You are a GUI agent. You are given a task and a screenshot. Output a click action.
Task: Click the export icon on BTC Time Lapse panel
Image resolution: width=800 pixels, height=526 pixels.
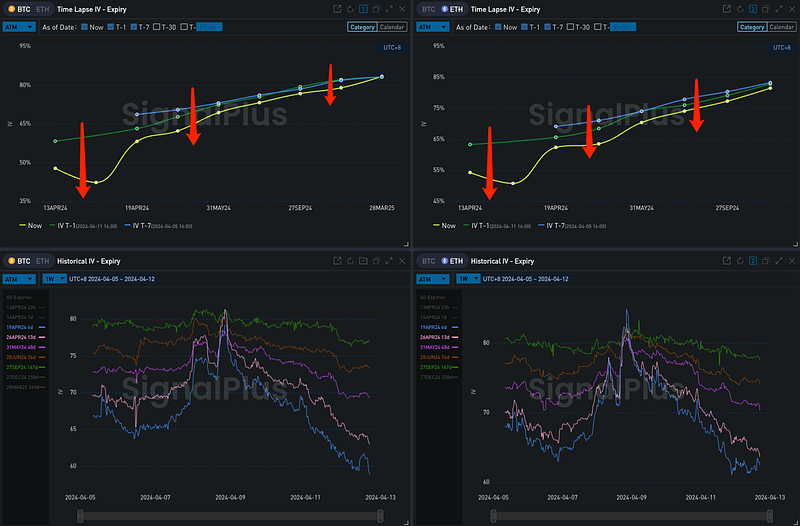tap(336, 9)
